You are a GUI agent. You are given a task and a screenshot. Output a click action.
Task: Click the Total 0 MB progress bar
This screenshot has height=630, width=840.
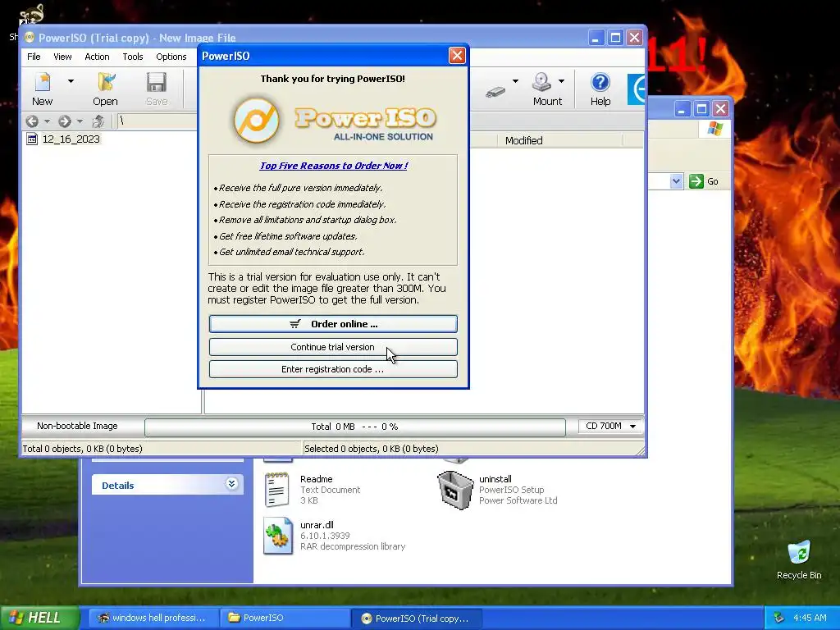coord(354,427)
